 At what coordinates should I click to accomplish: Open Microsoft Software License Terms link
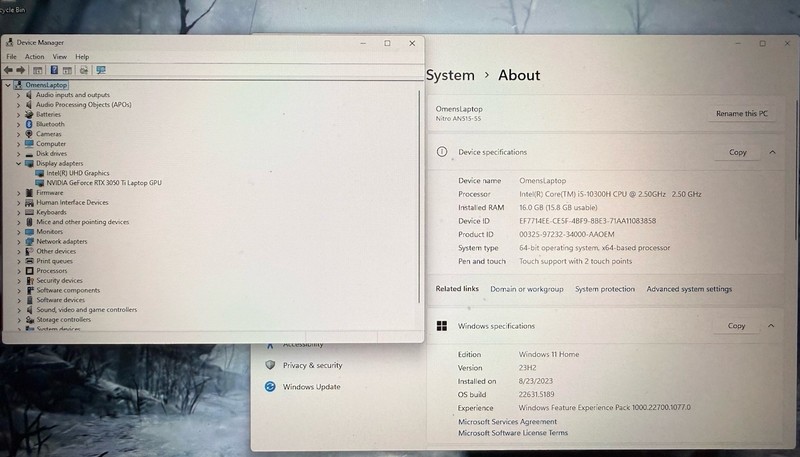click(x=513, y=433)
